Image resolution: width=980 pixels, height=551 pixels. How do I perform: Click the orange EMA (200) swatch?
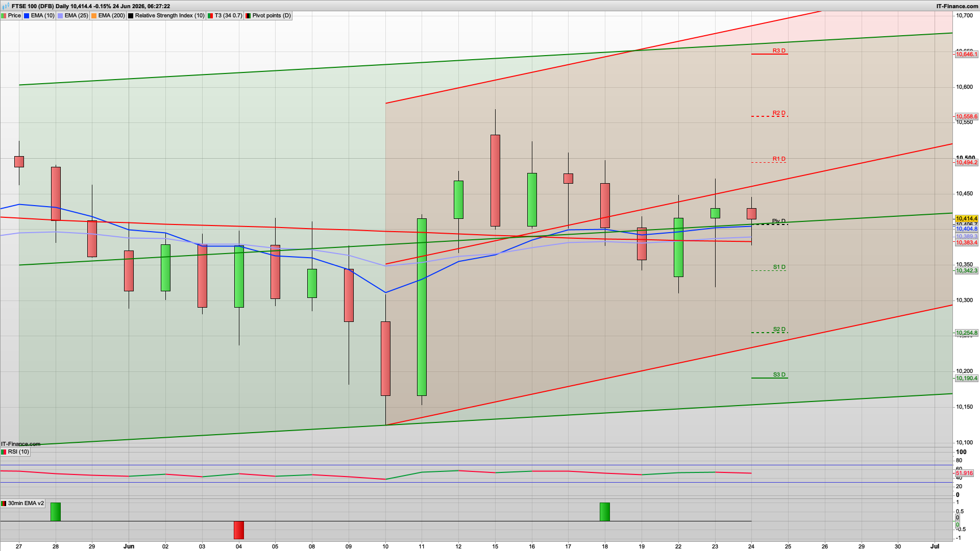pos(94,16)
